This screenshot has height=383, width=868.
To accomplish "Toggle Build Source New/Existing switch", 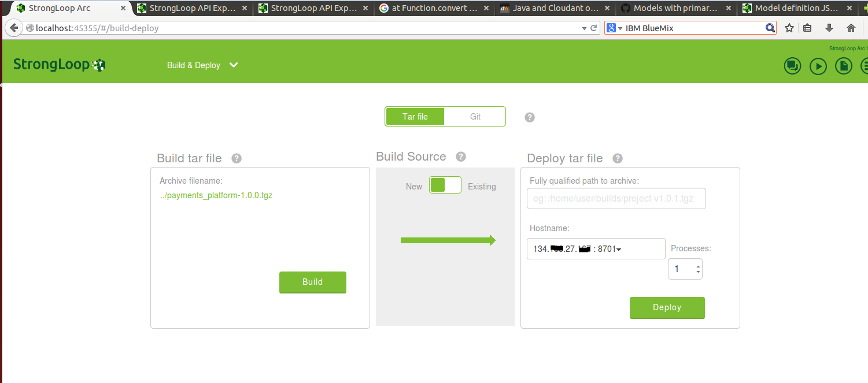I will (x=445, y=185).
